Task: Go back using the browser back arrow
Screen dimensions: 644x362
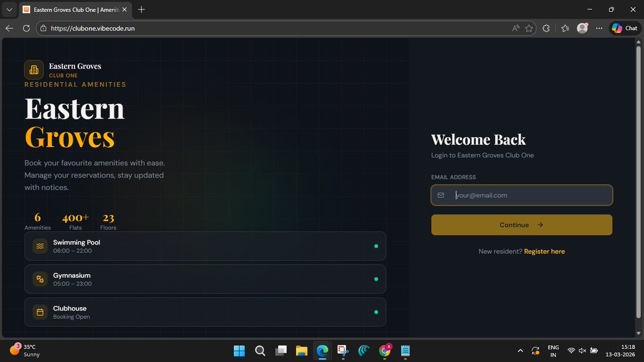Action: point(9,28)
